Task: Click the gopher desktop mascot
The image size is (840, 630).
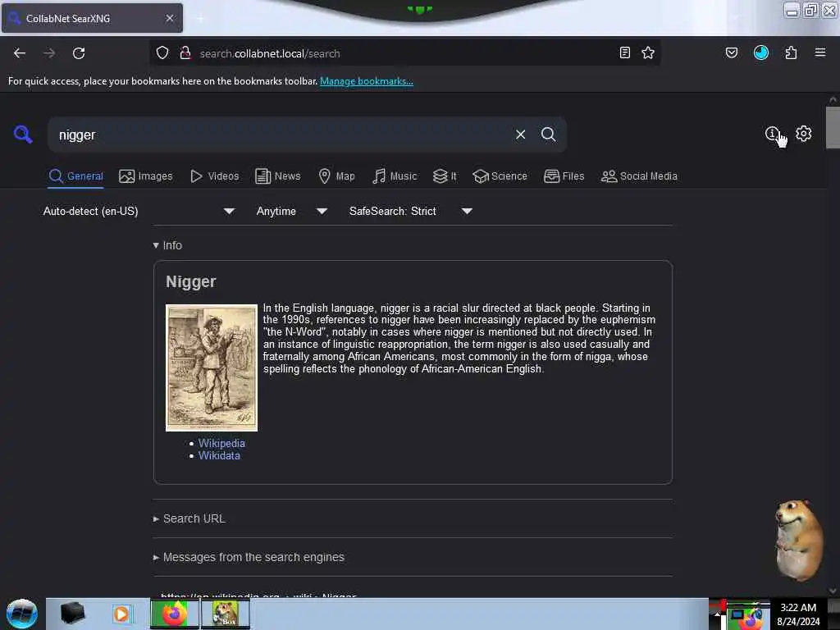Action: (x=799, y=540)
